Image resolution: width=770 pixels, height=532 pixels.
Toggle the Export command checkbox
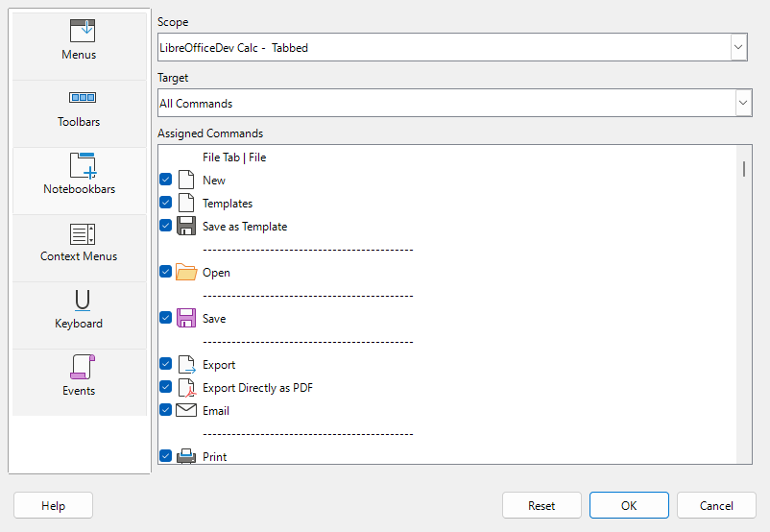[x=165, y=364]
